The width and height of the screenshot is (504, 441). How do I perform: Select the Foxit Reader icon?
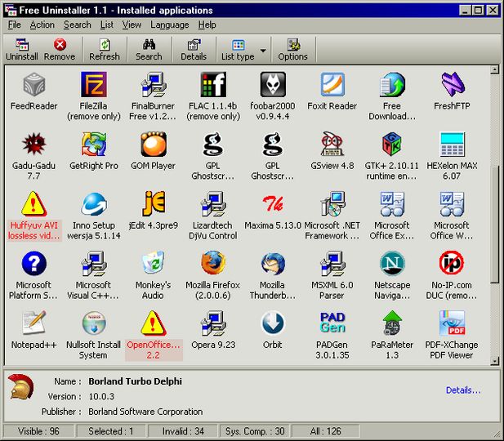[332, 85]
